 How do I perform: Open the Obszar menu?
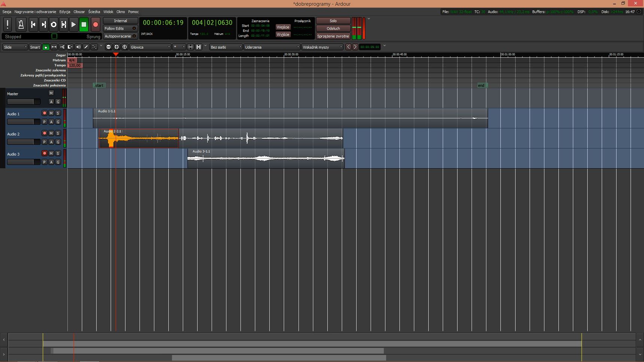pyautogui.click(x=79, y=12)
